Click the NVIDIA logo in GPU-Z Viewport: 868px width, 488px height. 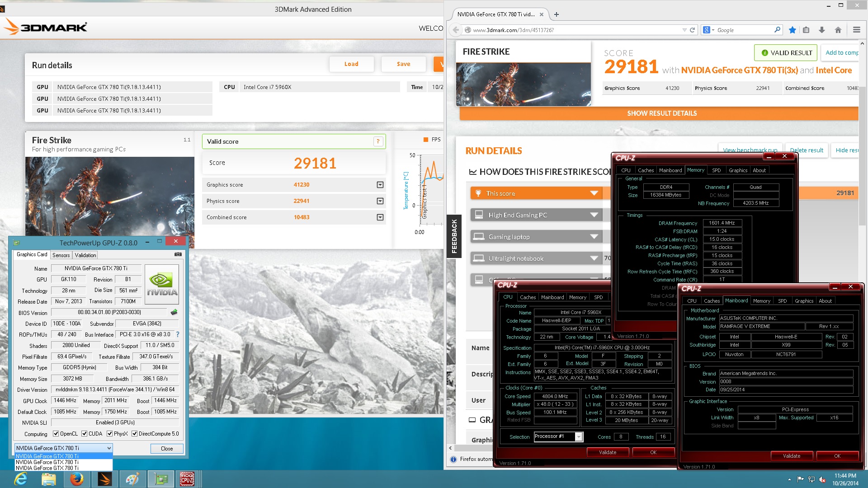tap(162, 285)
